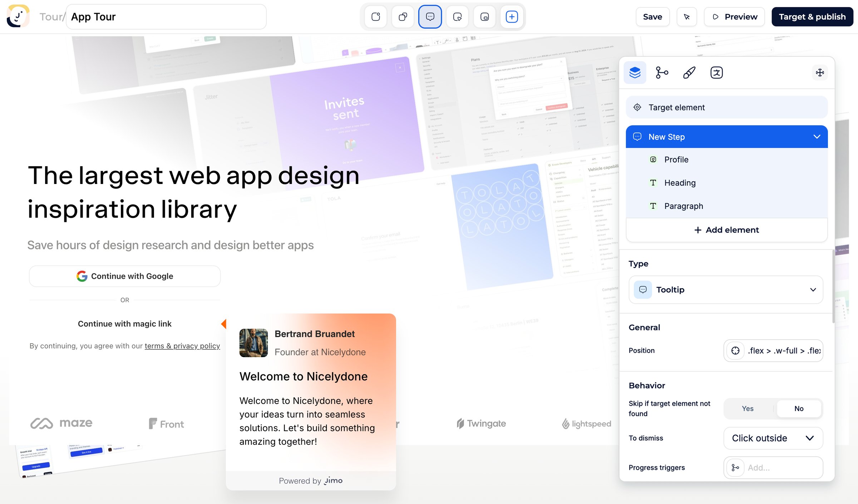Click Target & publish button

coord(812,17)
